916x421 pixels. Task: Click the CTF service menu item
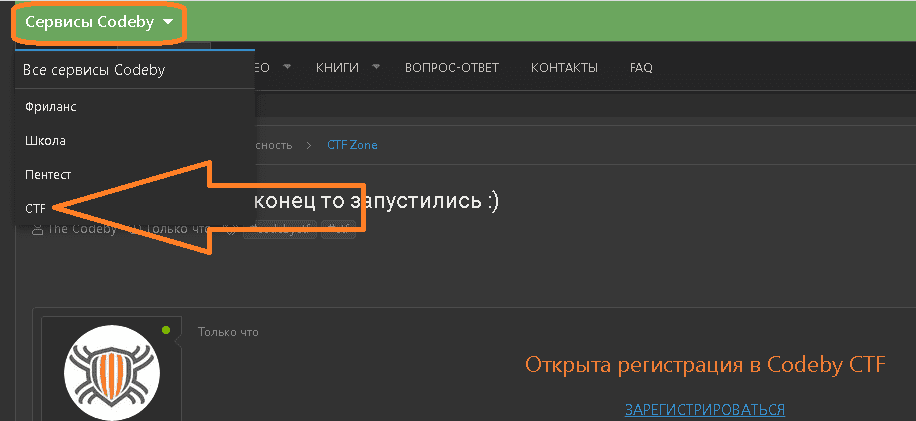pyautogui.click(x=35, y=208)
